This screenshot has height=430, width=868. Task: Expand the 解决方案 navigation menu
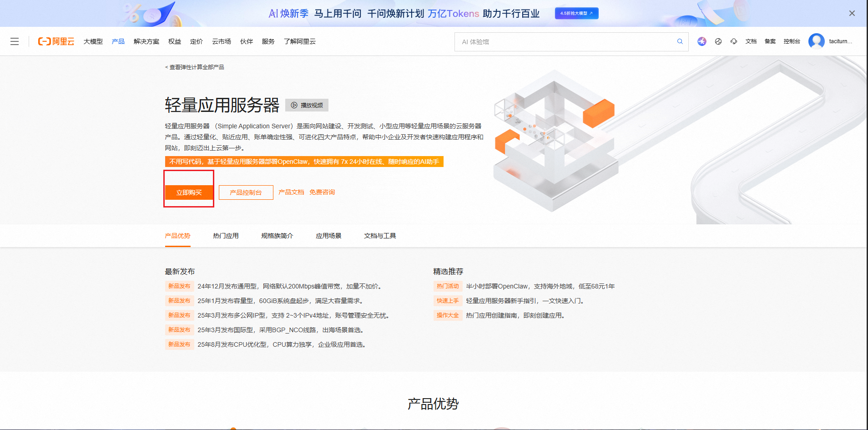[146, 41]
